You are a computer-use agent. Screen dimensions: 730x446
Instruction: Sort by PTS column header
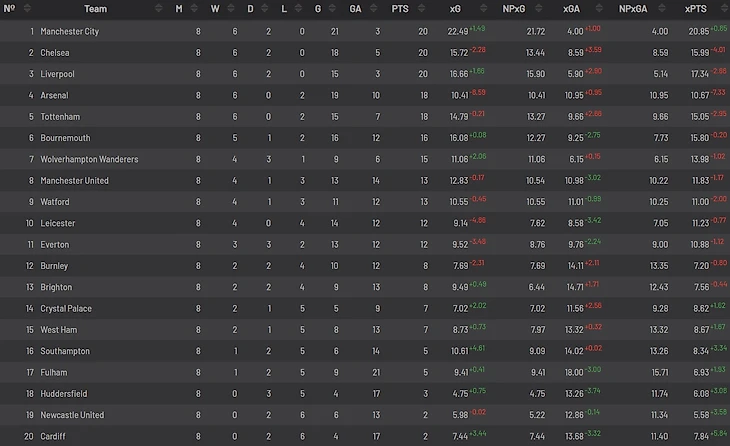[400, 9]
